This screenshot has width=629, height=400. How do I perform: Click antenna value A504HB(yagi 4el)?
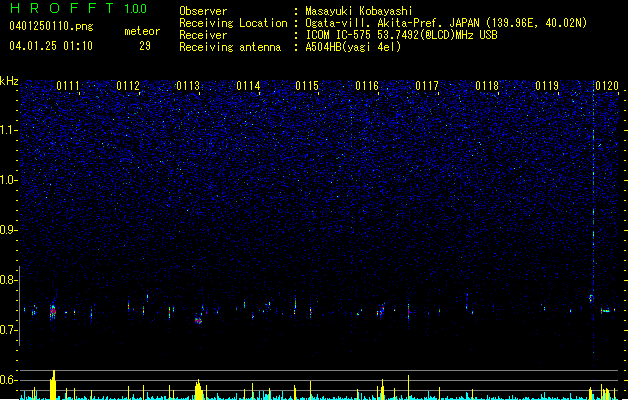[353, 47]
